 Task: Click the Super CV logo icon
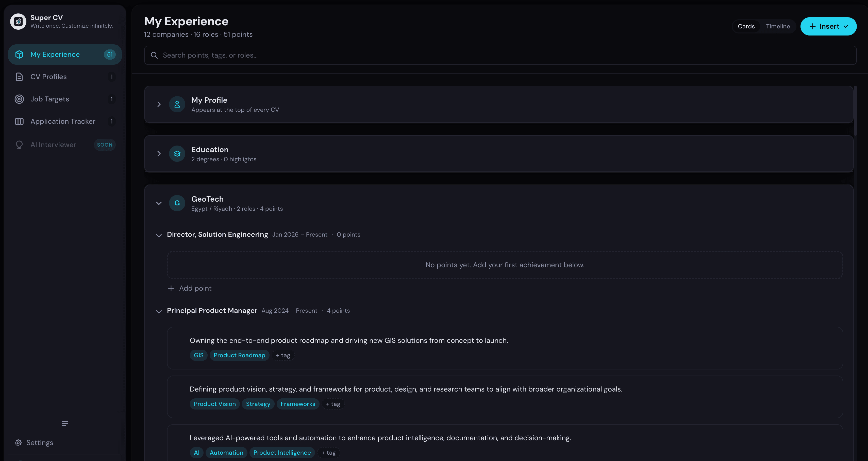(x=18, y=22)
